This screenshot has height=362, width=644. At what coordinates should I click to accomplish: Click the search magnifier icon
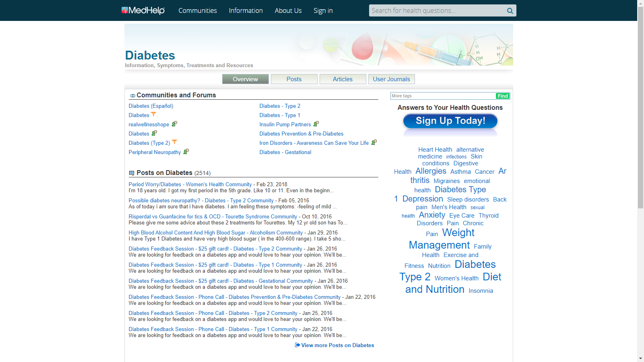[510, 11]
